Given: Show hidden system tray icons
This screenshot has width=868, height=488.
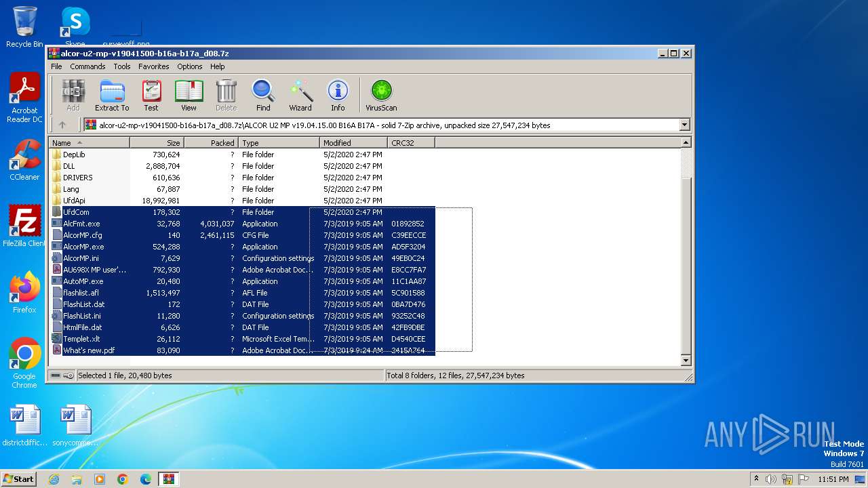Looking at the screenshot, I should 756,479.
